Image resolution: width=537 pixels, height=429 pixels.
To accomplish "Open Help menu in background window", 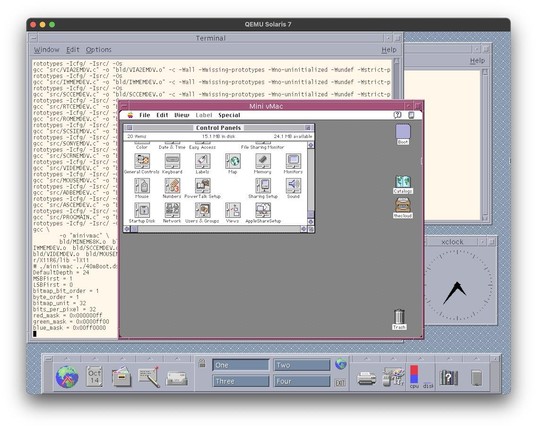I will coord(477,61).
